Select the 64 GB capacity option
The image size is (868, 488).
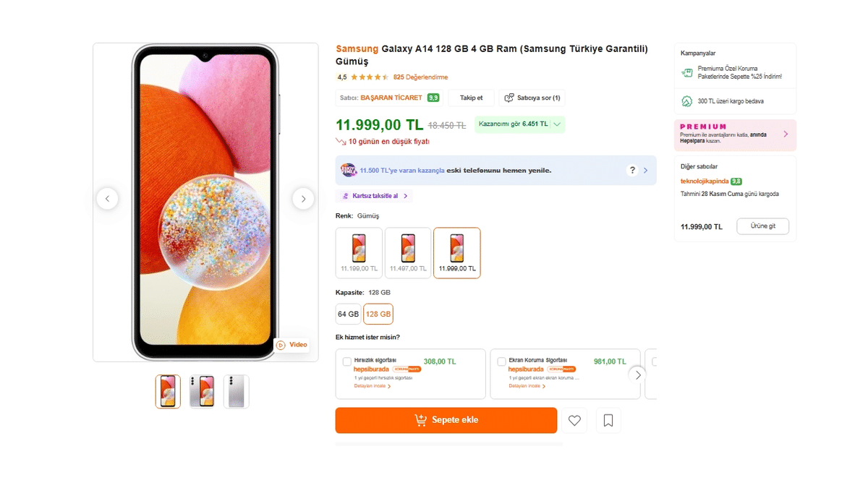point(348,314)
